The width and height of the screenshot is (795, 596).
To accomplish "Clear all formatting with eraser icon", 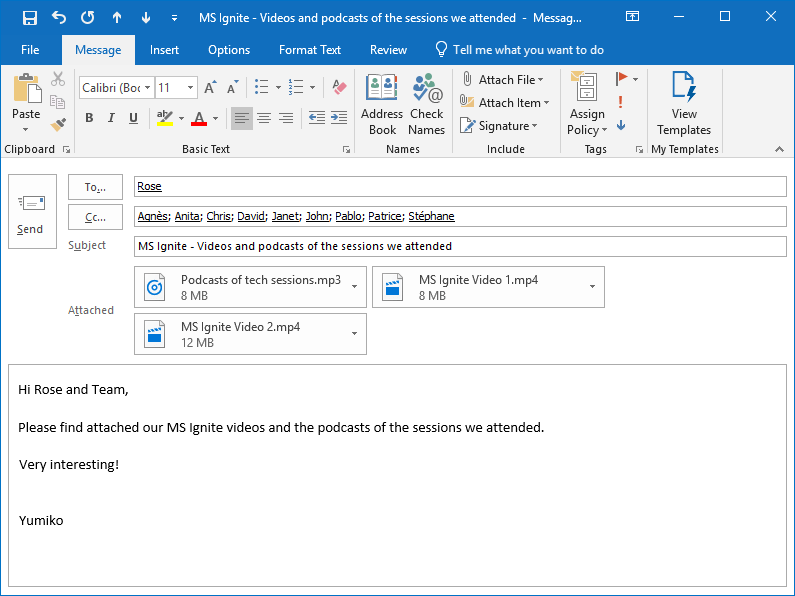I will click(x=339, y=87).
